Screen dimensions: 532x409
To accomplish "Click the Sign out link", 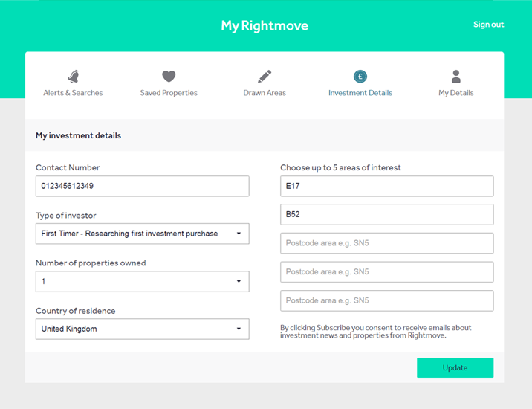I will [489, 25].
